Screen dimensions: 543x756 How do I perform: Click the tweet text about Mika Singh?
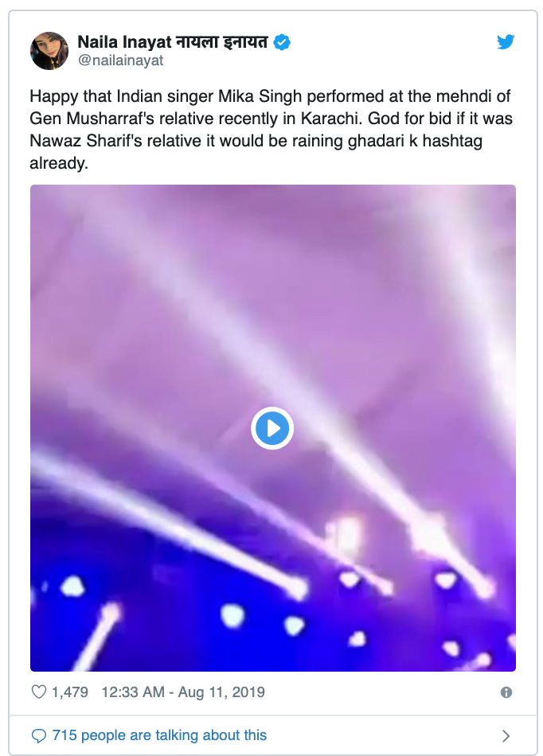(271, 129)
